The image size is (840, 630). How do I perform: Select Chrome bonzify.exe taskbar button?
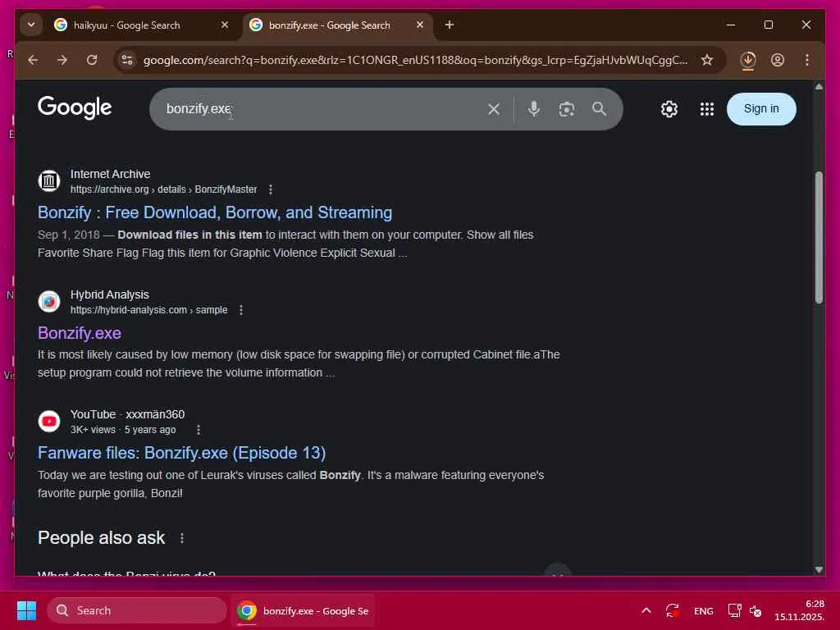point(304,610)
